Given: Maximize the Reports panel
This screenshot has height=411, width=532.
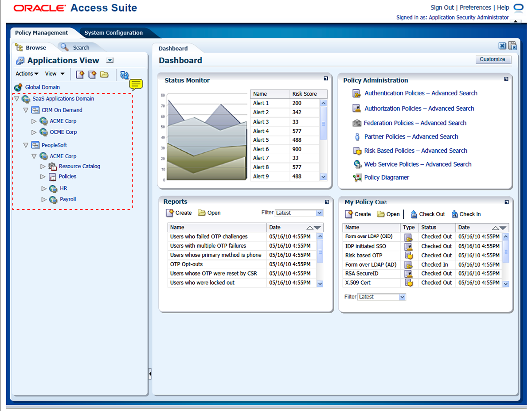Looking at the screenshot, I should (x=327, y=202).
